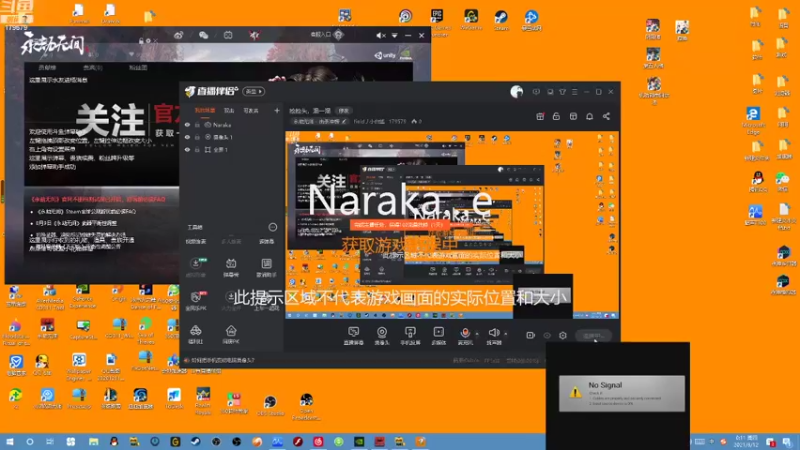The width and height of the screenshot is (800, 450).
Task: Open the hamburger menu in the streaming app title bar
Action: [574, 92]
